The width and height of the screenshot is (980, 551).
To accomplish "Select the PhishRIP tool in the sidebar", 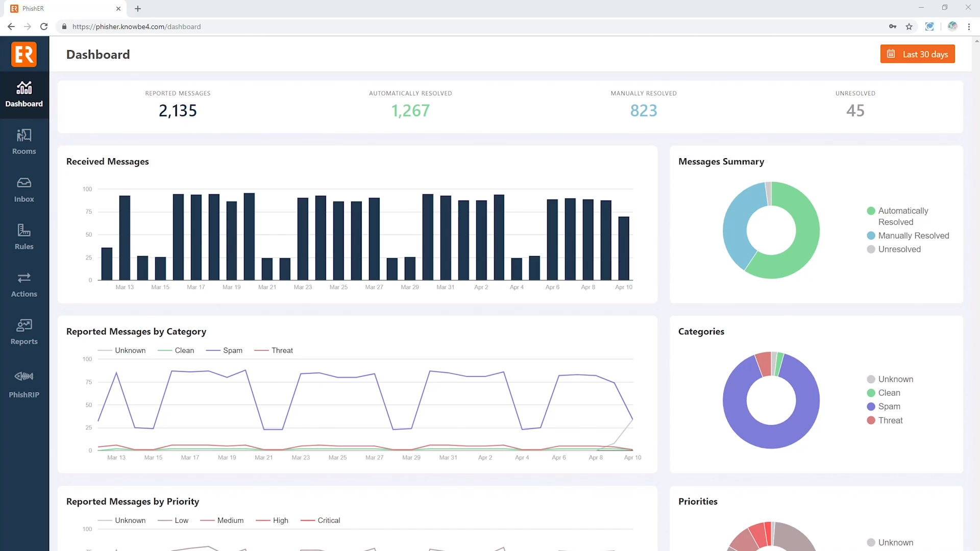I will [x=24, y=383].
